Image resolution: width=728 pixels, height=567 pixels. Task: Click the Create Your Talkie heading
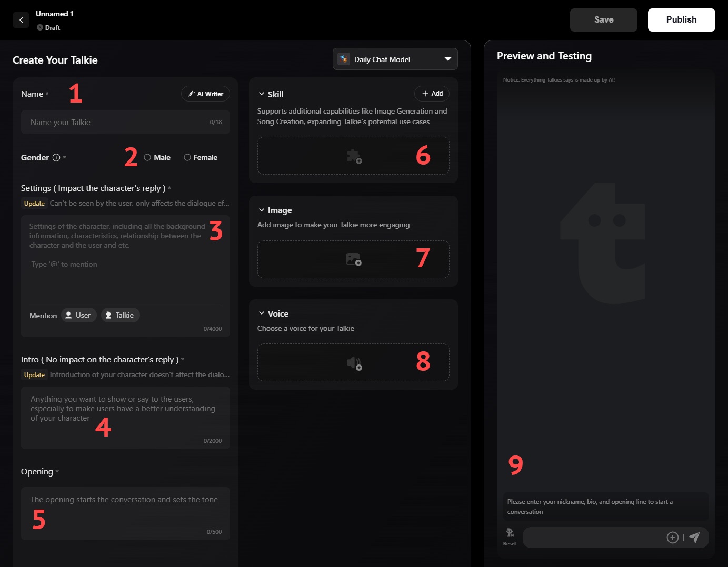55,60
